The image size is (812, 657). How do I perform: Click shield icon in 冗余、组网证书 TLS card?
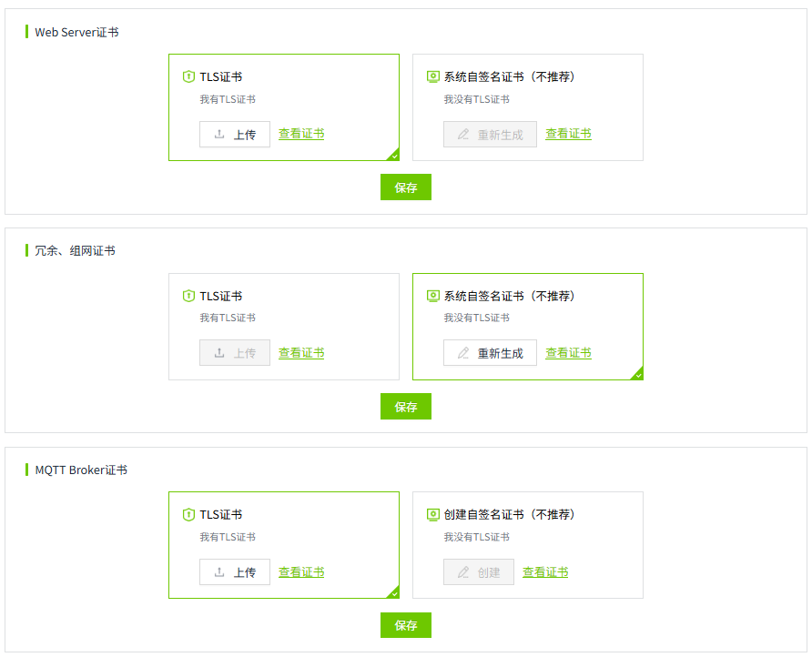point(188,296)
